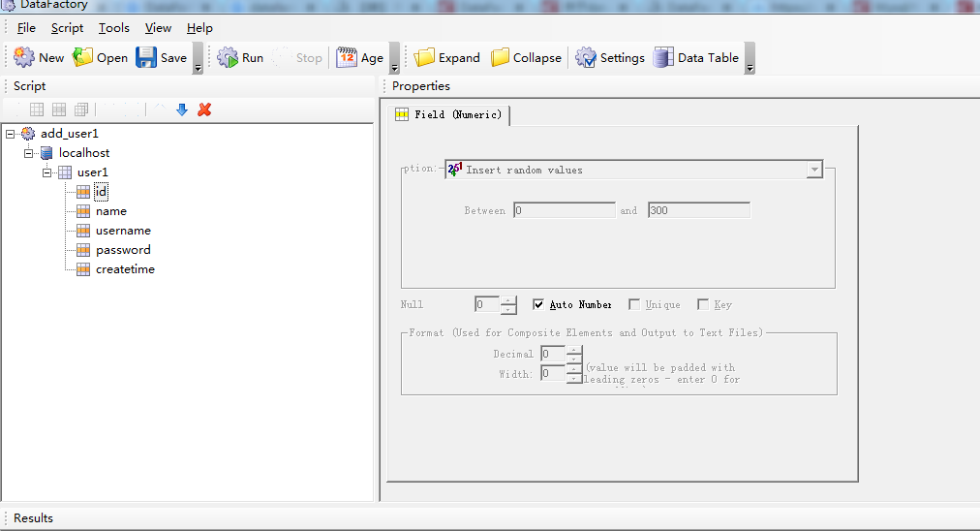Toggle the Unique checkbox
This screenshot has width=980, height=531.
pos(634,304)
